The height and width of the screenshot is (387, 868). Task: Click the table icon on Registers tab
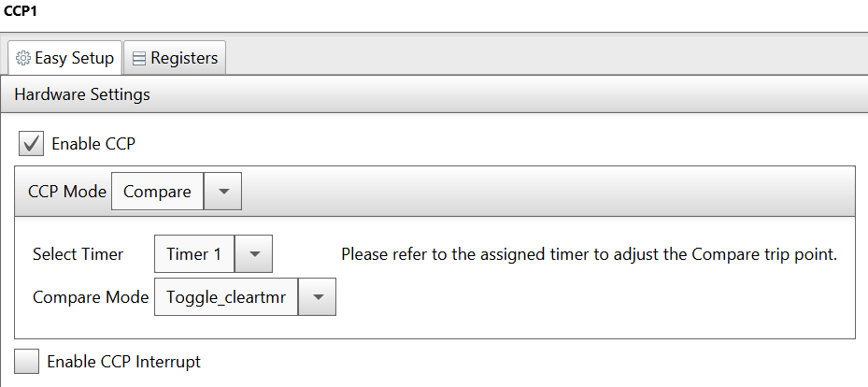pyautogui.click(x=139, y=58)
